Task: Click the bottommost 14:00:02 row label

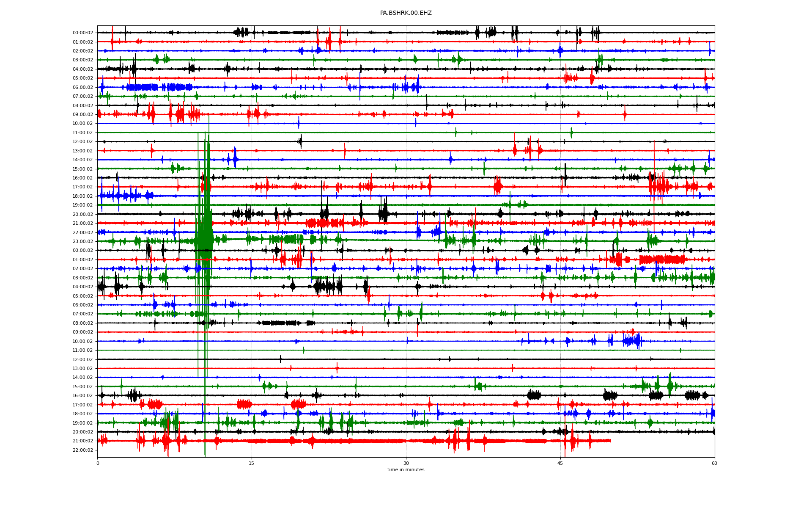Action: [82, 377]
